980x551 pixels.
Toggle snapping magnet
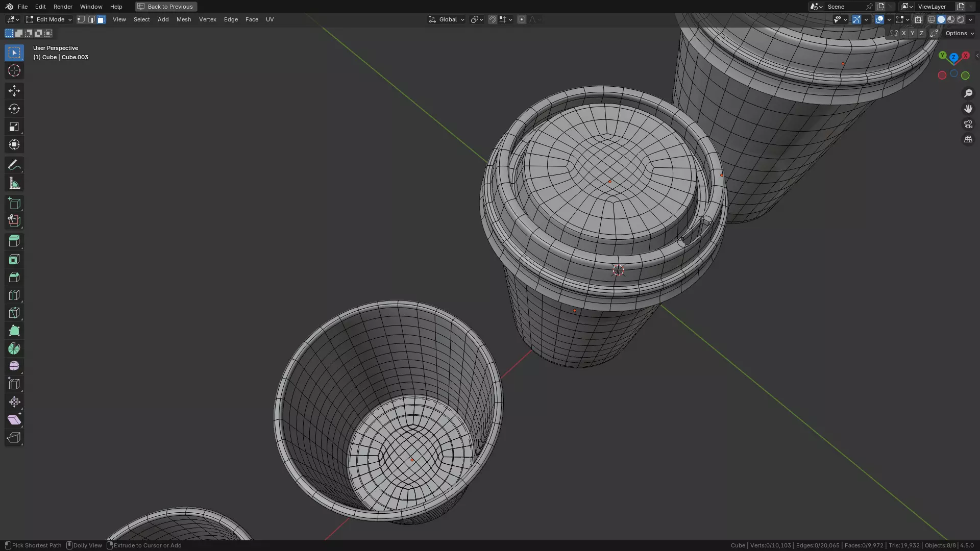coord(493,19)
